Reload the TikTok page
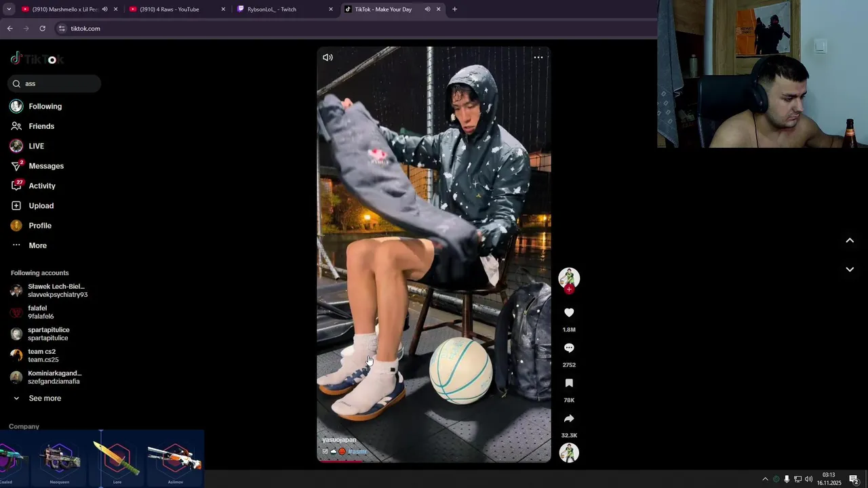The image size is (868, 488). pyautogui.click(x=42, y=28)
